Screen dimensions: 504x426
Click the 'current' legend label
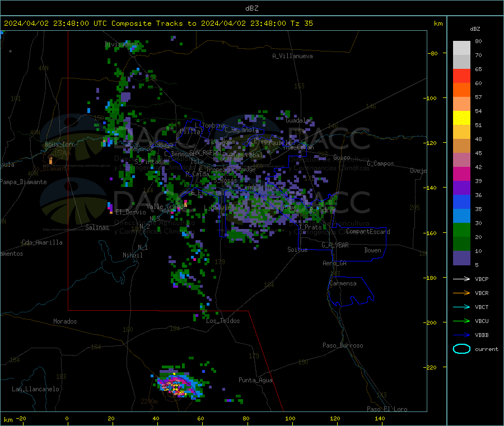click(x=487, y=349)
